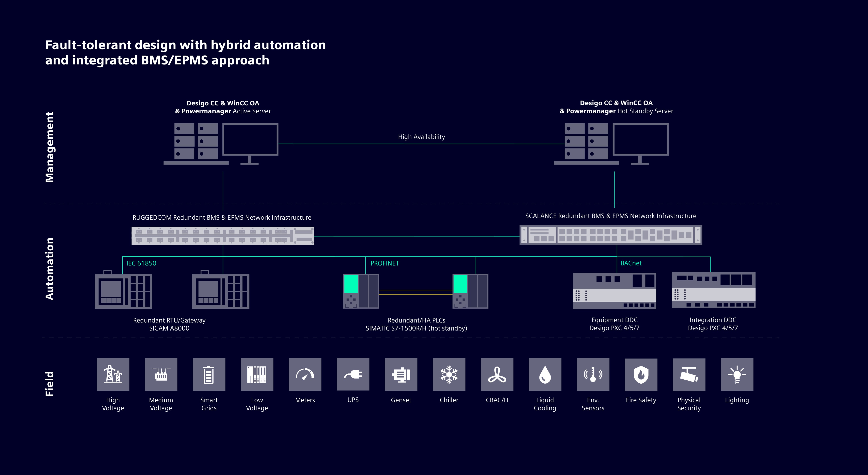Screen dimensions: 868x475
Task: Click the Smart Grids battery icon
Action: pos(209,374)
